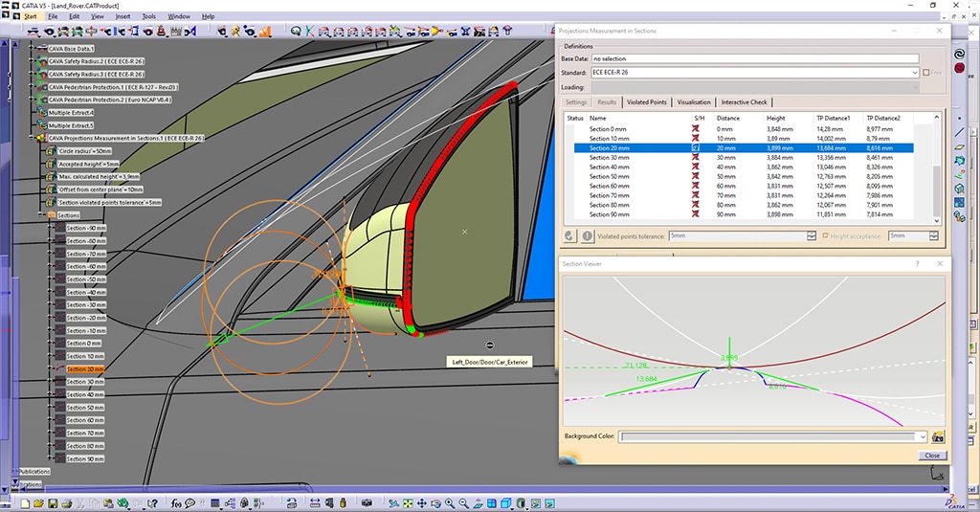Open the Formula f(x) tool
The image size is (980, 512).
coord(176,503)
